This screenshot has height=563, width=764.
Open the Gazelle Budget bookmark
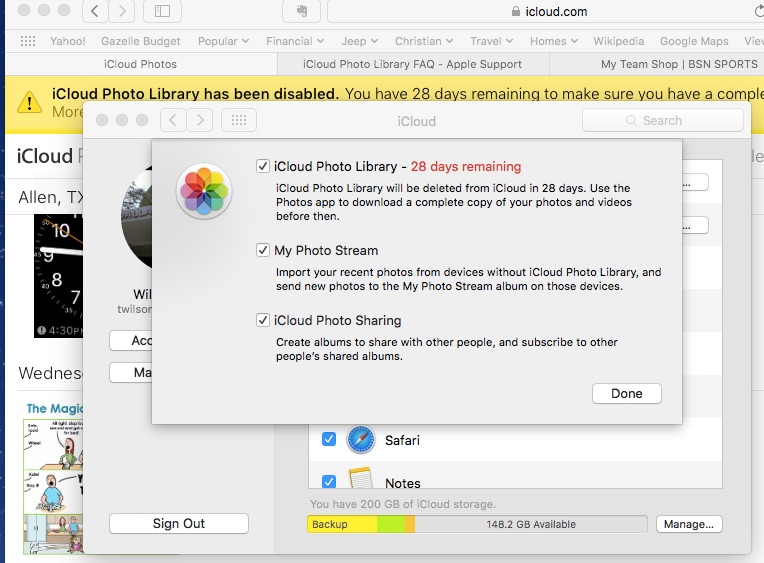pyautogui.click(x=141, y=41)
